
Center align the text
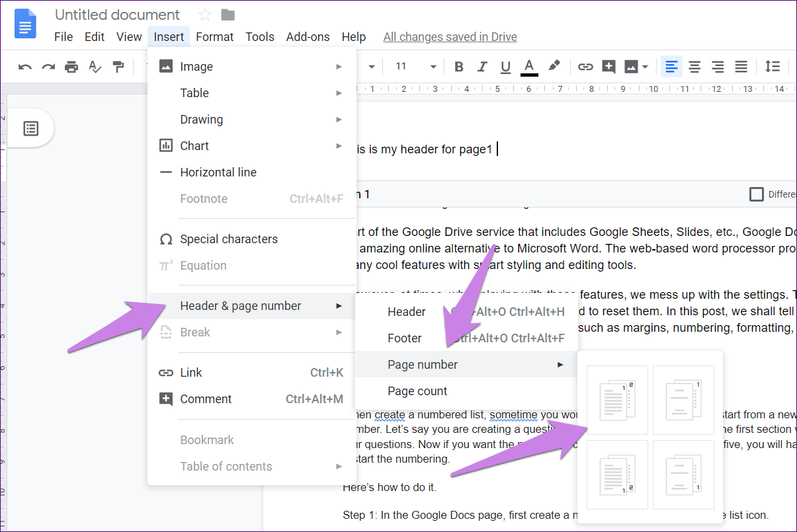694,66
